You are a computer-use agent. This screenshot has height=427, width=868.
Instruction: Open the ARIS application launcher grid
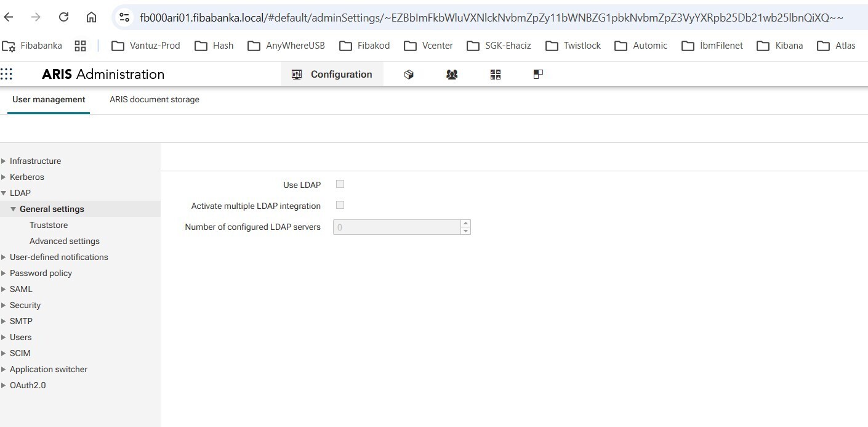[x=7, y=74]
